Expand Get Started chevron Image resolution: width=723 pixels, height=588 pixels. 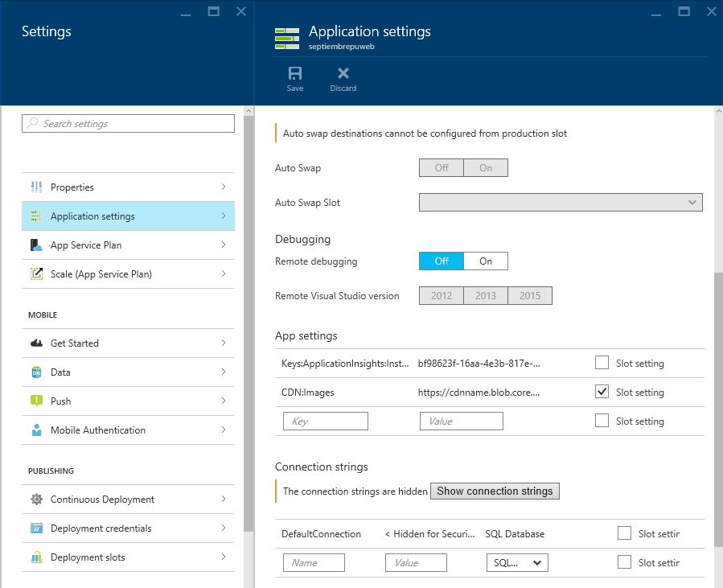224,343
